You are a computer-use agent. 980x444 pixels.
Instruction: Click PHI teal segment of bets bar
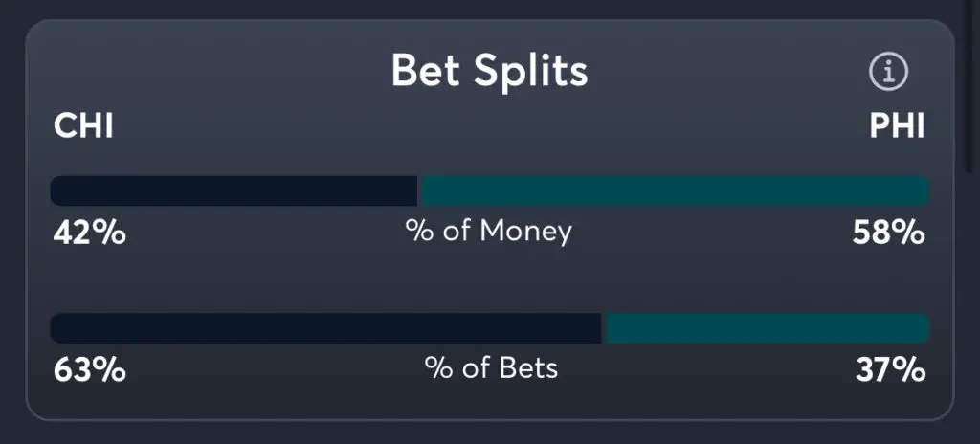(x=767, y=328)
